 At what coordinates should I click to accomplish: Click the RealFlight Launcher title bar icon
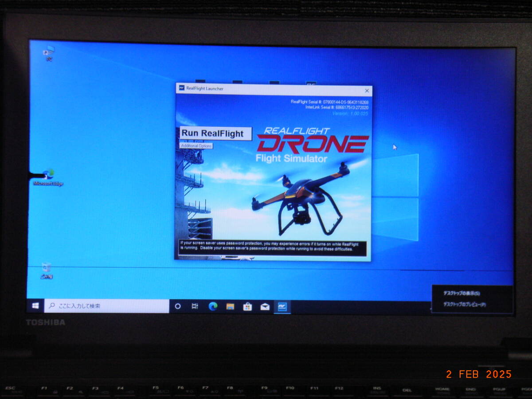[182, 88]
